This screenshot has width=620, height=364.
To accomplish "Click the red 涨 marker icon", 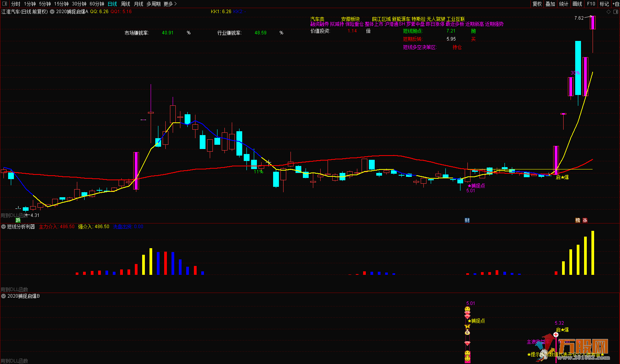I will coord(585,220).
